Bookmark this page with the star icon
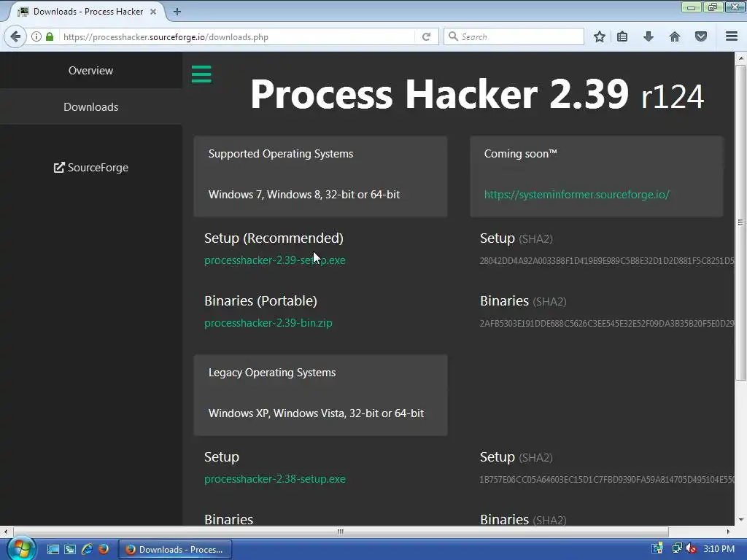The width and height of the screenshot is (747, 560). click(x=600, y=36)
